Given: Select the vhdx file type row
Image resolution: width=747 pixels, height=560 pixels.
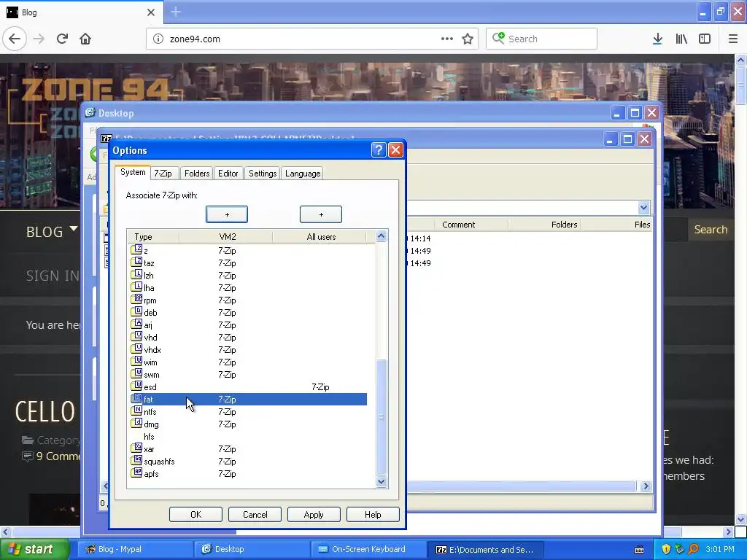Looking at the screenshot, I should (248, 349).
